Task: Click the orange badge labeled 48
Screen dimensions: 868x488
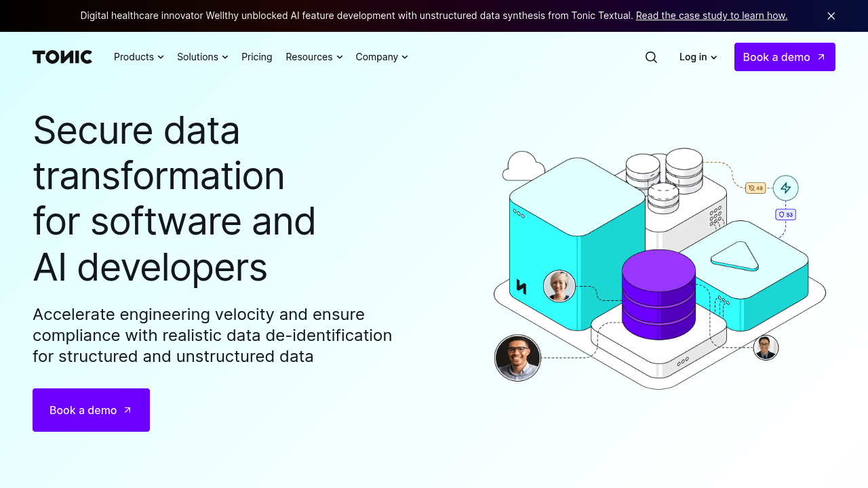Action: [x=755, y=188]
